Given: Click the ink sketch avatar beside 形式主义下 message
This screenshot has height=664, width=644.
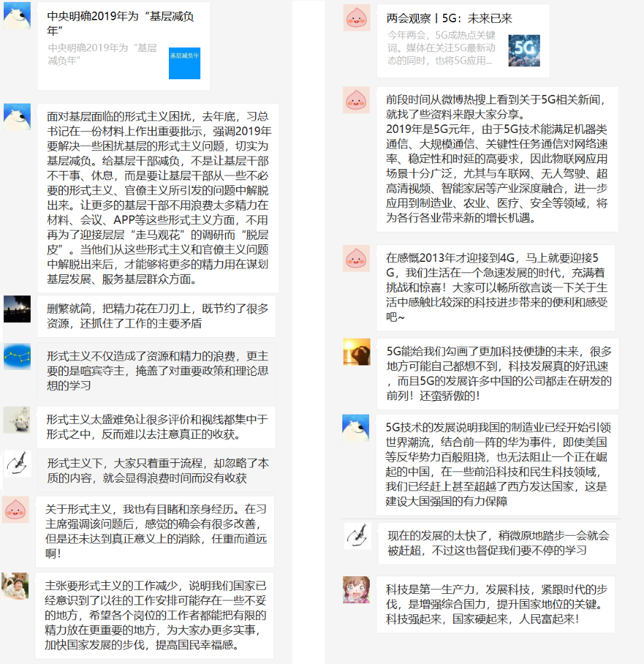Looking at the screenshot, I should click(17, 464).
